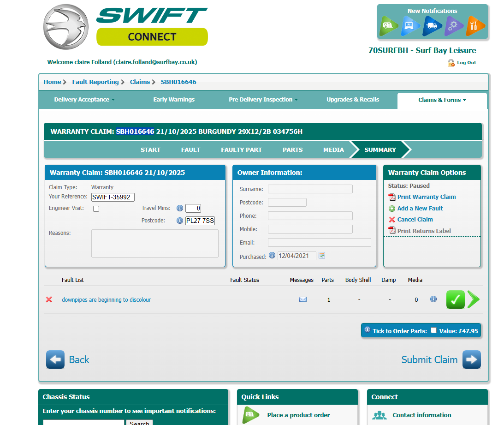Click the owner Surname field
Screen dimensions: 504x425
click(310, 189)
